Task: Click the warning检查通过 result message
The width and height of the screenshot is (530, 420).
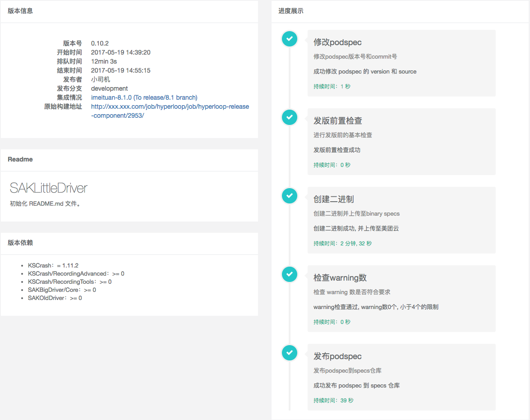Action: (376, 307)
